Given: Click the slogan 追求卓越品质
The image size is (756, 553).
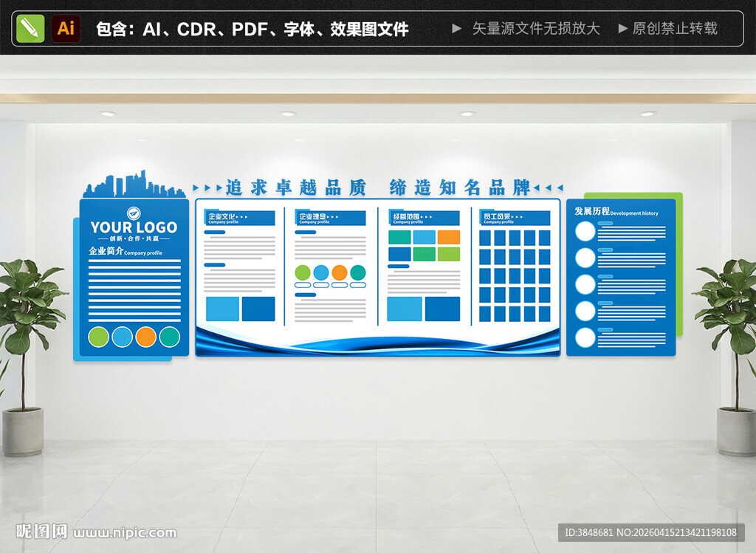Looking at the screenshot, I should [296, 188].
